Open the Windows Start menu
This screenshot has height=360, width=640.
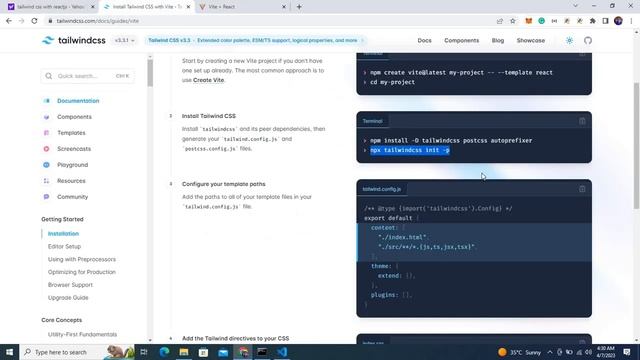tap(9, 352)
